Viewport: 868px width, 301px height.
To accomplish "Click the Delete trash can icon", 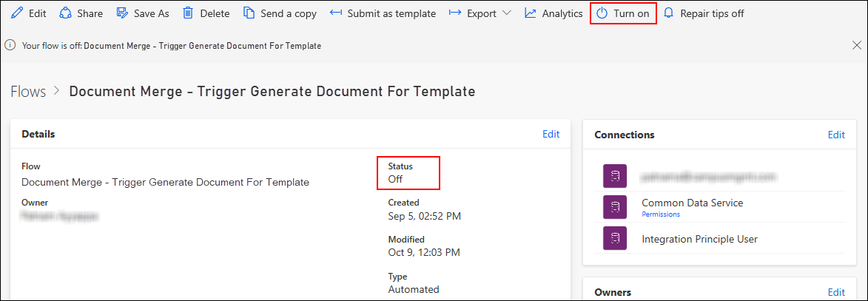I will (x=189, y=13).
